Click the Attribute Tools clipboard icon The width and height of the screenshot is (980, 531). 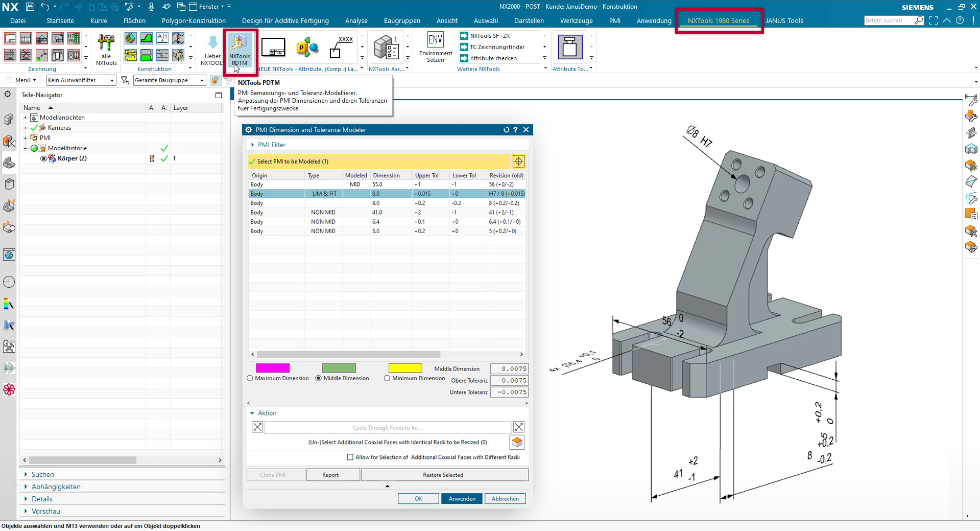click(570, 48)
